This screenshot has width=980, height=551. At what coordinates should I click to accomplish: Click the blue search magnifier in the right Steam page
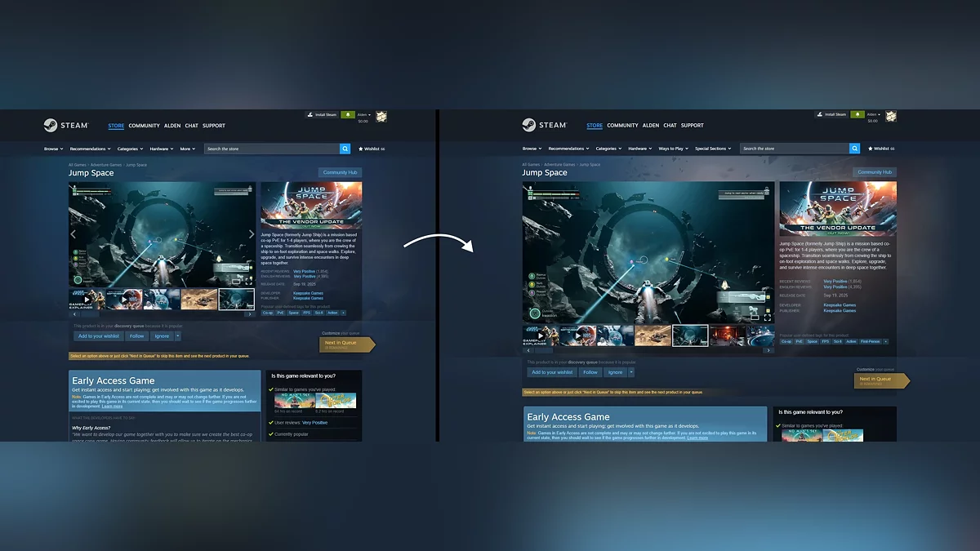854,149
